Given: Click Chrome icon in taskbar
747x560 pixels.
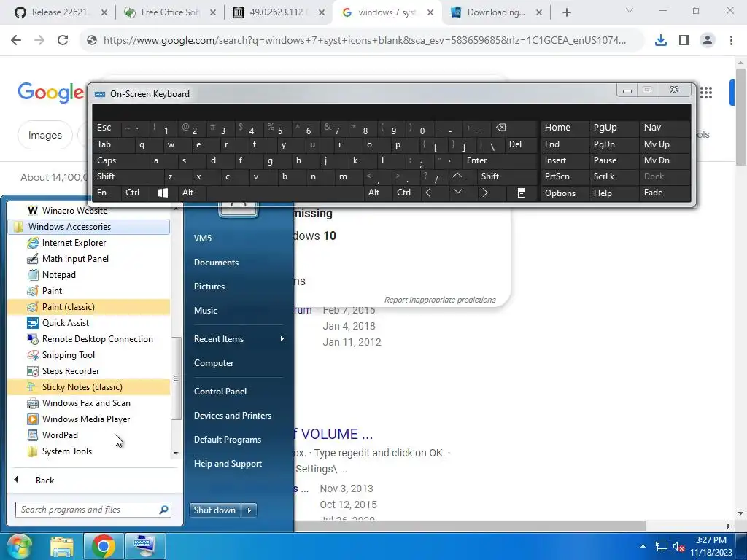Looking at the screenshot, I should pos(104,546).
